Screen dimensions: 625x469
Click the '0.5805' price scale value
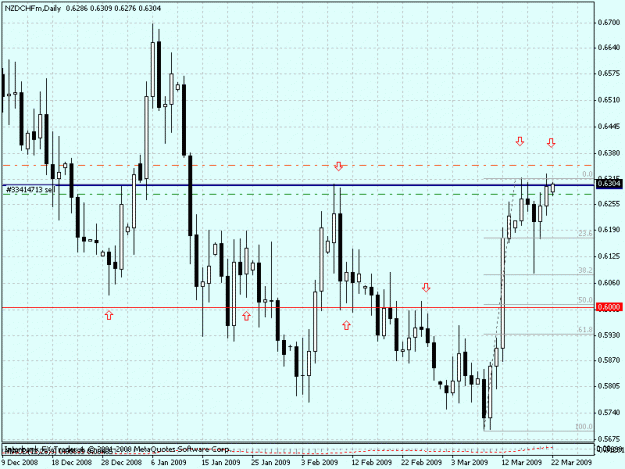tap(609, 386)
